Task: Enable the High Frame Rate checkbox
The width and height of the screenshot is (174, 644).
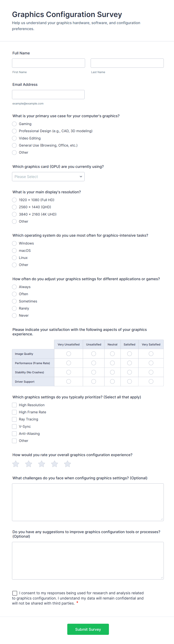Action: click(15, 412)
